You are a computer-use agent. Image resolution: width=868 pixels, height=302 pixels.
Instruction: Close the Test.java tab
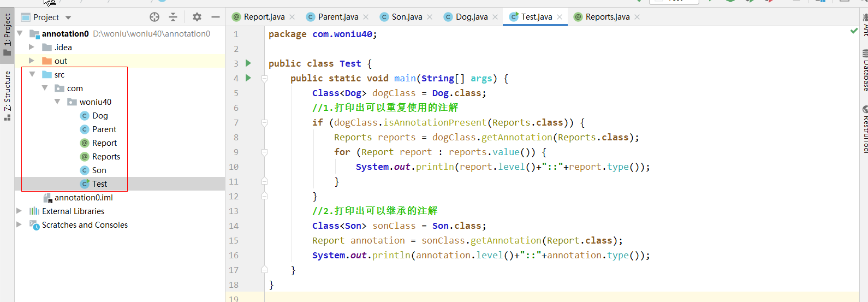pos(560,17)
